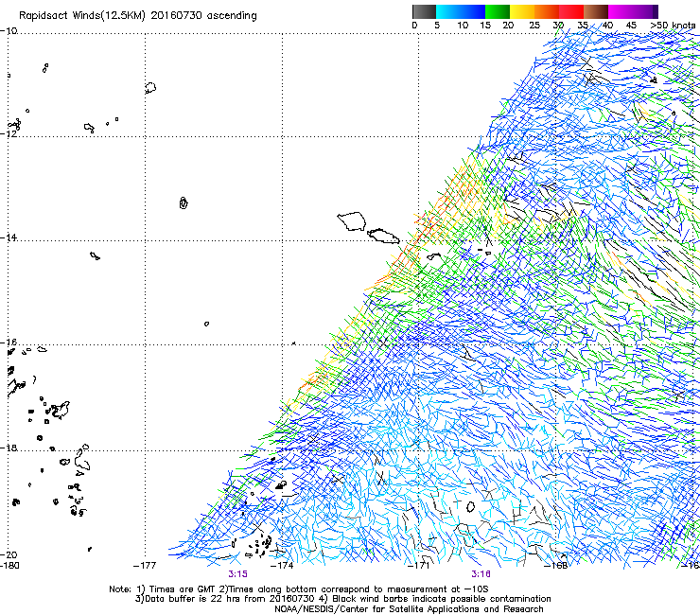Screen dimensions: 700x615
Task: Click the '-171' longitude label
Action: pyautogui.click(x=419, y=566)
